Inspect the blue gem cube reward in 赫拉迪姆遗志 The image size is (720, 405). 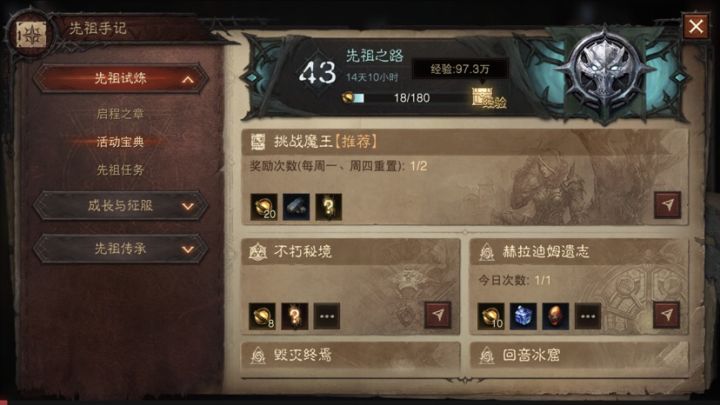coord(523,316)
